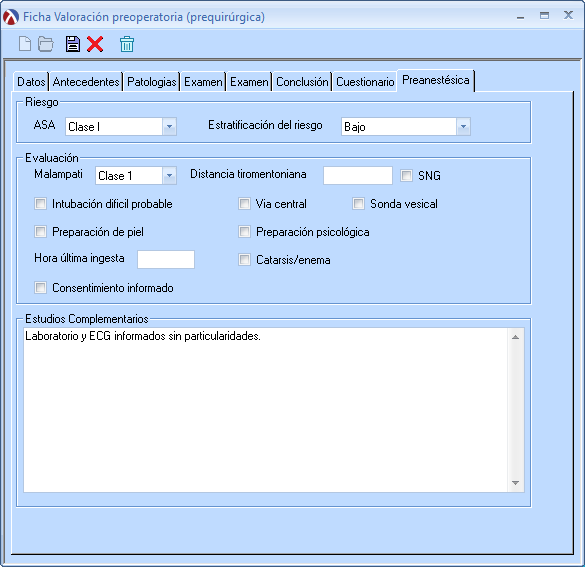Go to the Cuestionario tab
This screenshot has height=567, width=585.
click(365, 81)
